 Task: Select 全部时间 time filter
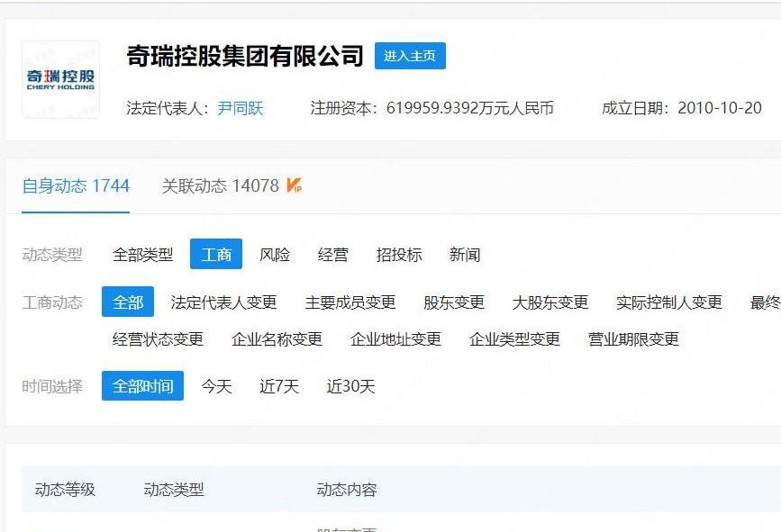coord(142,385)
